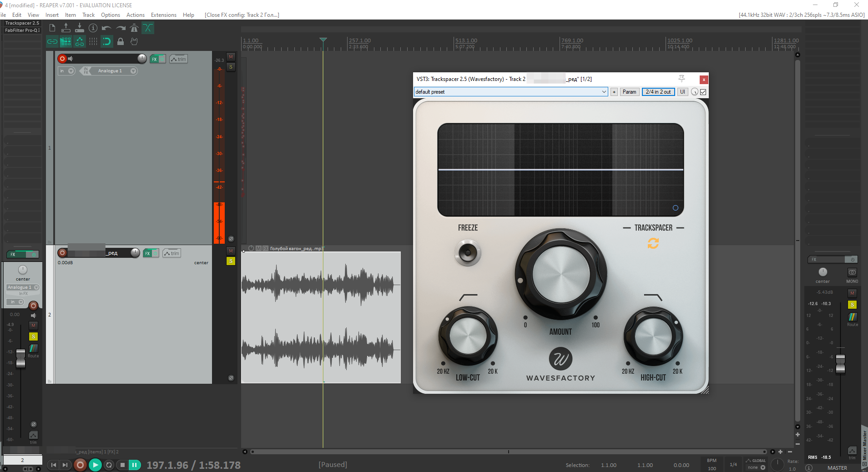Screen dimensions: 868x472
Task: Toggle track 1 phase invert icon
Action: (231, 239)
